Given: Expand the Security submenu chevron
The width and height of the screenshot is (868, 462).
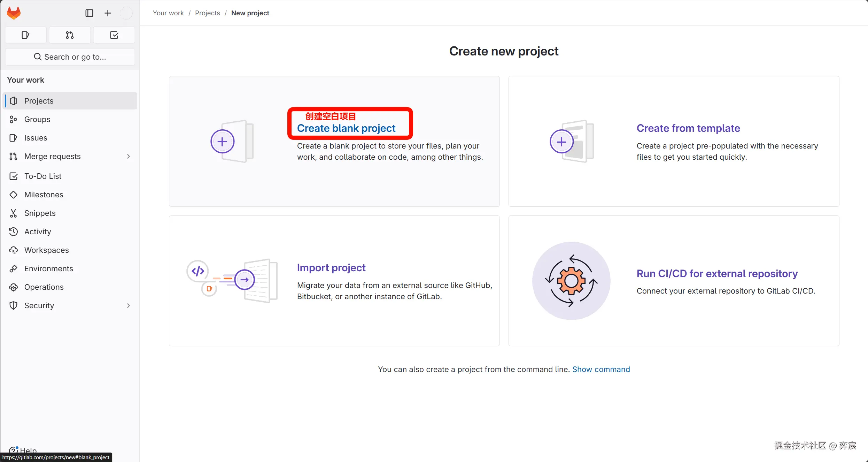Looking at the screenshot, I should (x=129, y=305).
